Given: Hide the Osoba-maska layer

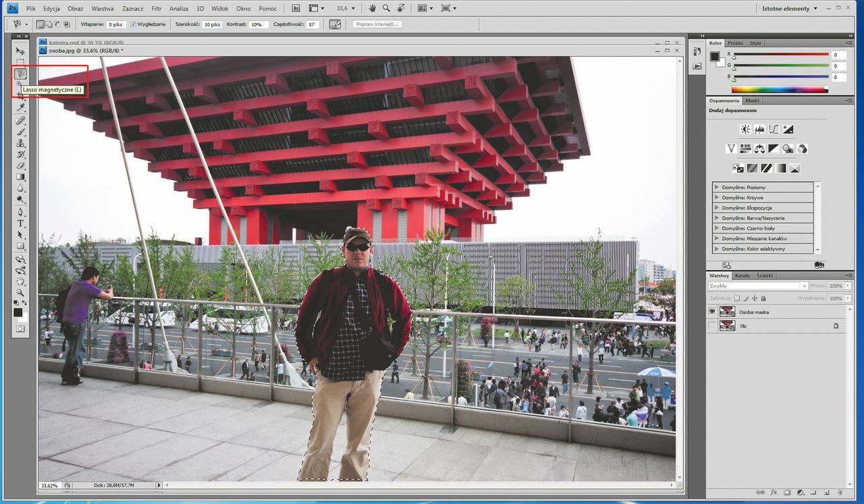Looking at the screenshot, I should click(x=712, y=312).
